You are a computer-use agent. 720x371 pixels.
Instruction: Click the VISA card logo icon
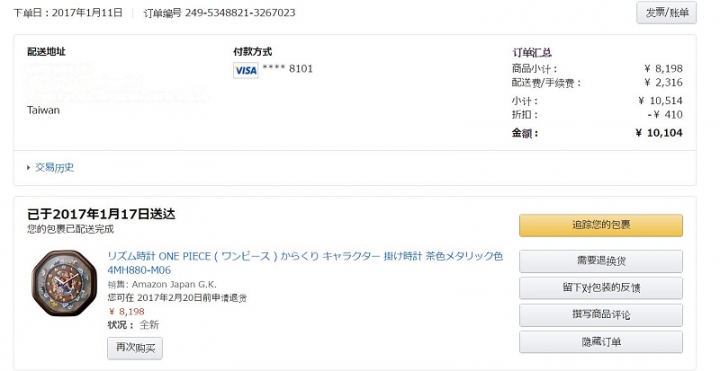point(246,70)
